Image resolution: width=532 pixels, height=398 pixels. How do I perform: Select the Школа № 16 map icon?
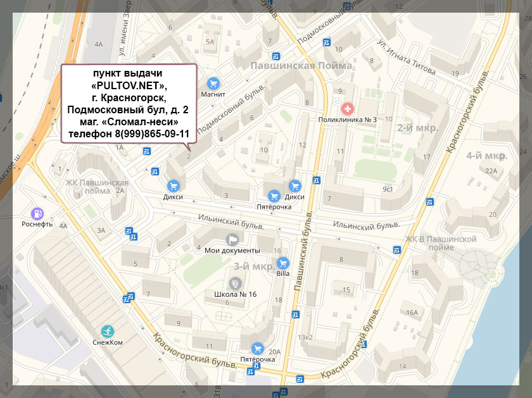coord(235,283)
